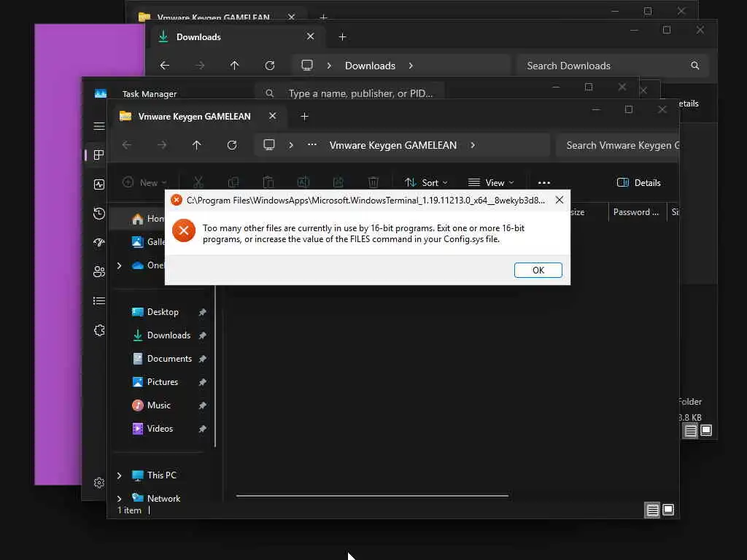This screenshot has width=747, height=560.
Task: Go up one folder in Vmware Keygen window
Action: click(x=197, y=145)
